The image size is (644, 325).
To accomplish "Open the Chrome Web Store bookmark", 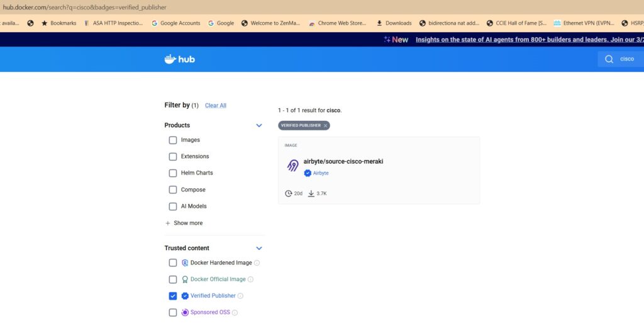I will point(337,23).
